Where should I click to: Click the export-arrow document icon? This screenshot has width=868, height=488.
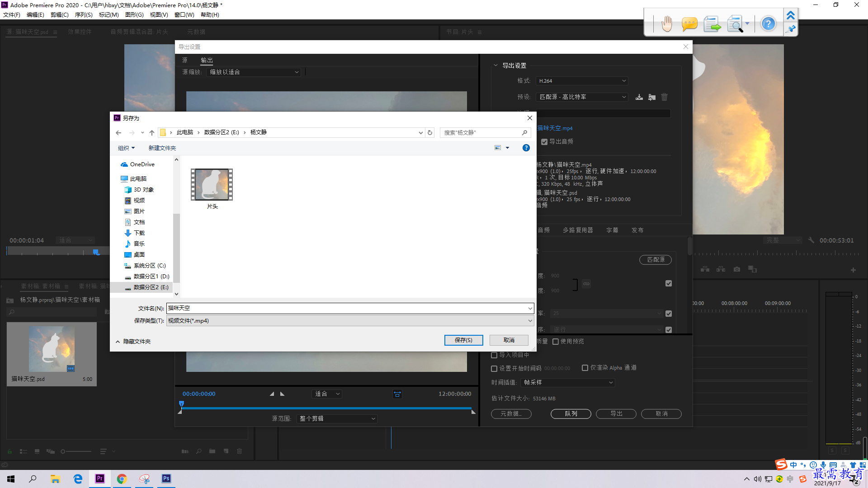click(x=712, y=23)
